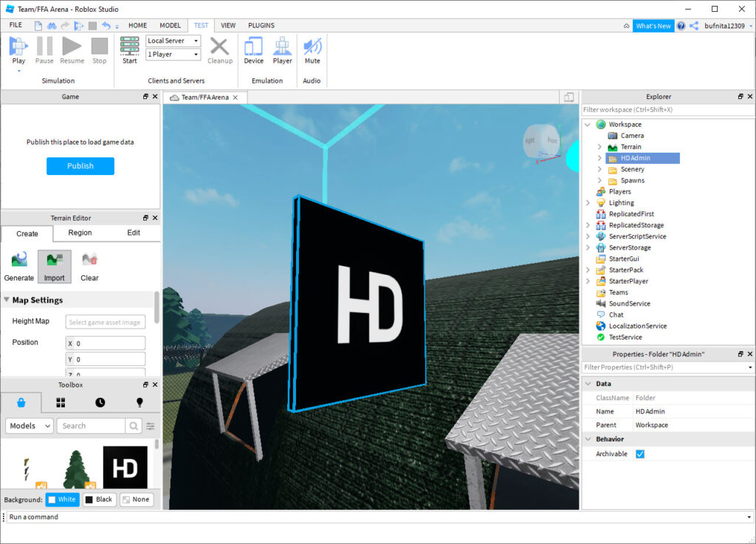Collapse the Map Settings section

tap(7, 300)
